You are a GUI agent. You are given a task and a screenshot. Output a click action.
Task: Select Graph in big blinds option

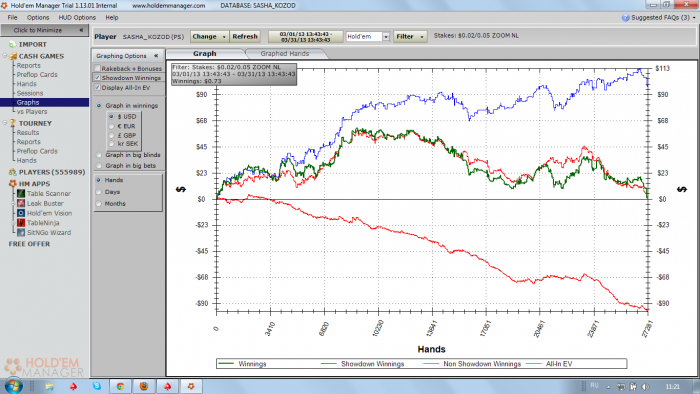99,155
